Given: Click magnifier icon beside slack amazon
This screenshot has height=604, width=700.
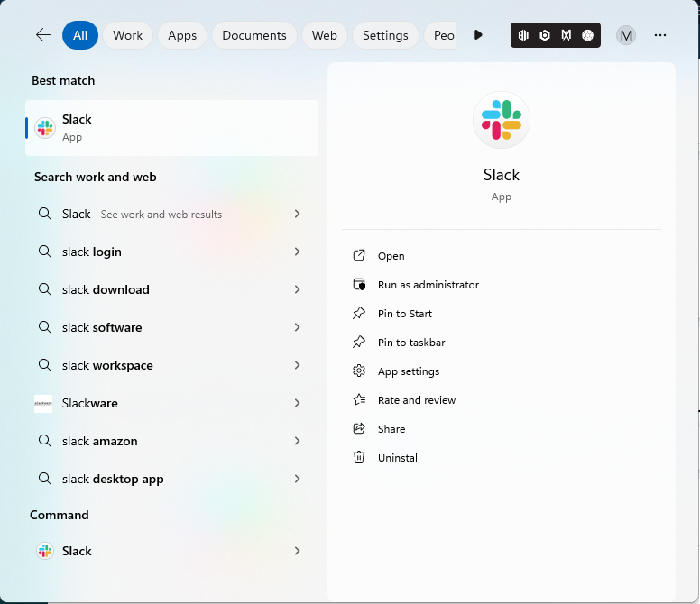Looking at the screenshot, I should tap(44, 441).
